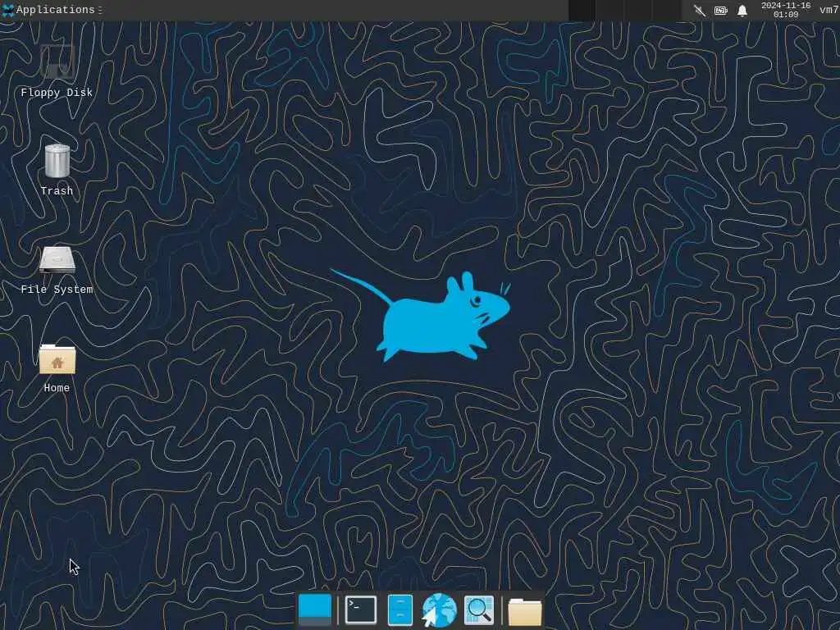Screen dimensions: 840x630
Task: Click the battery power tray icon
Action: [721, 10]
